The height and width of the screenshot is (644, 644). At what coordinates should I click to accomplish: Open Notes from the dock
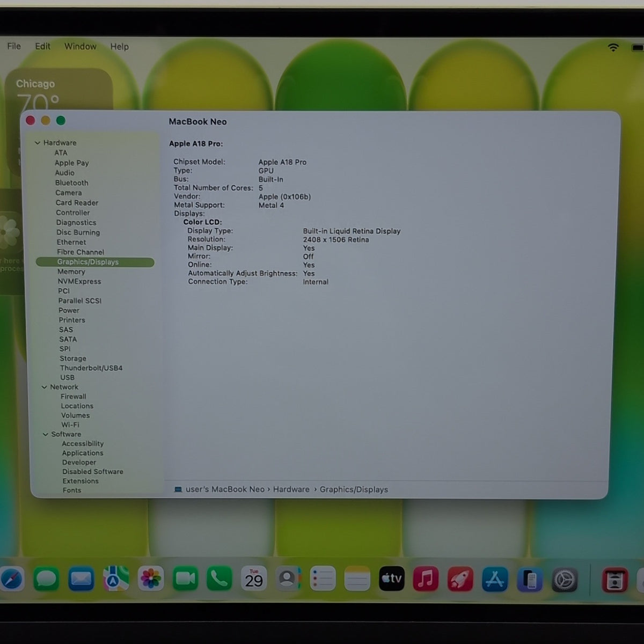357,579
